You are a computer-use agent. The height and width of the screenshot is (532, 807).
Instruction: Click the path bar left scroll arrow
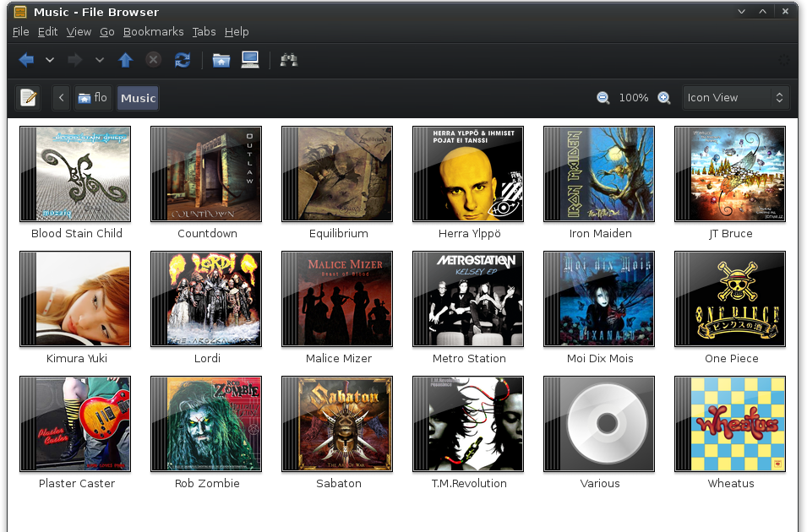61,98
